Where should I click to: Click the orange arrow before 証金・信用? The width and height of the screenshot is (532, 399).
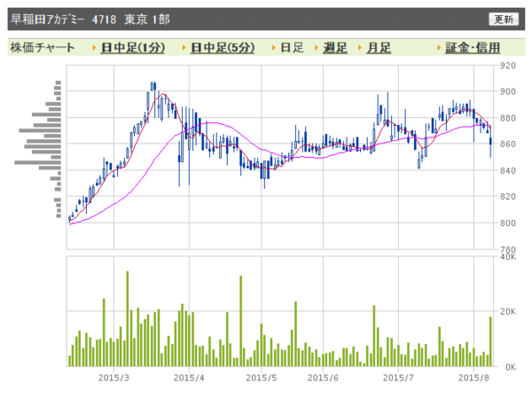[x=436, y=48]
